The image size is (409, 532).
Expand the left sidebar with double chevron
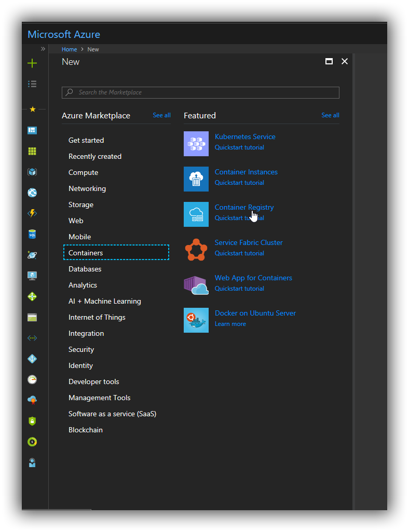pyautogui.click(x=43, y=49)
